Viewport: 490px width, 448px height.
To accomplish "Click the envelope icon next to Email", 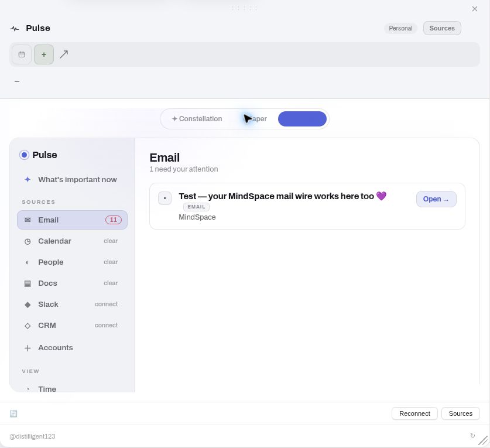I will [28, 220].
